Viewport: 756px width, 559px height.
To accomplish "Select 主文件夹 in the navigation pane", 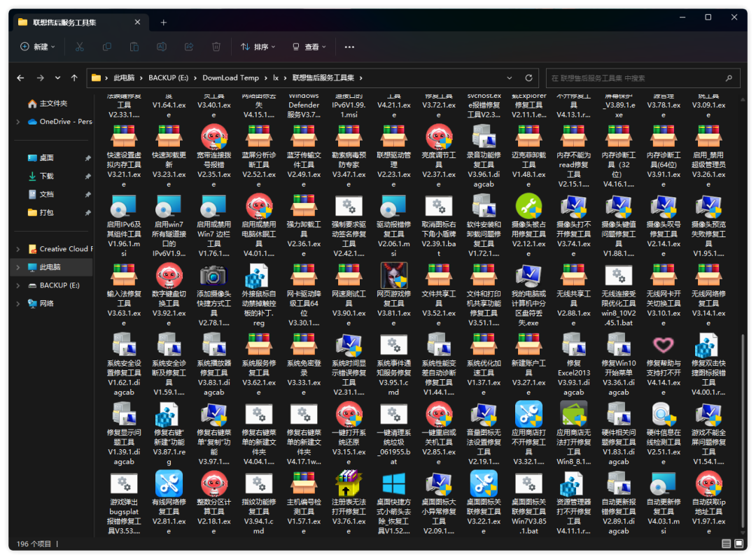I will point(53,104).
